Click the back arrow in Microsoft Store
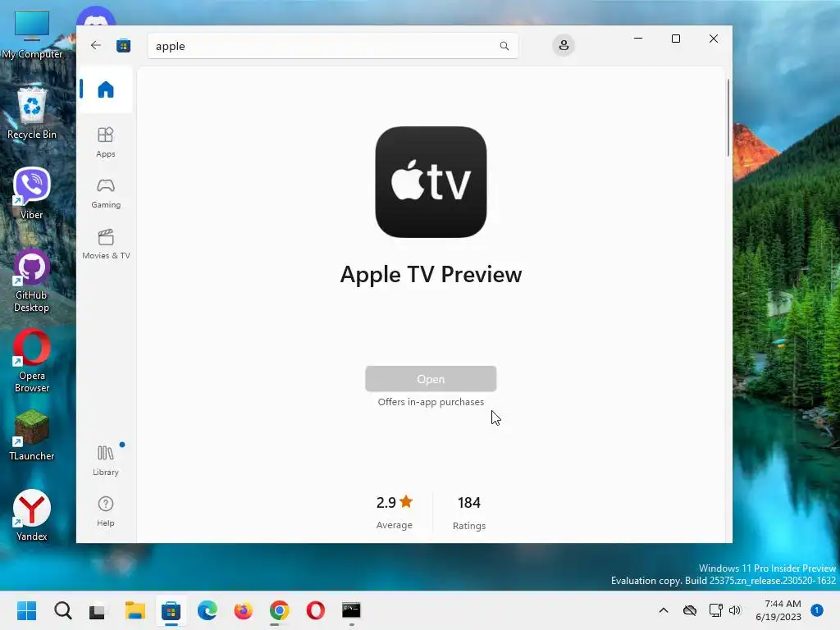 pyautogui.click(x=96, y=46)
